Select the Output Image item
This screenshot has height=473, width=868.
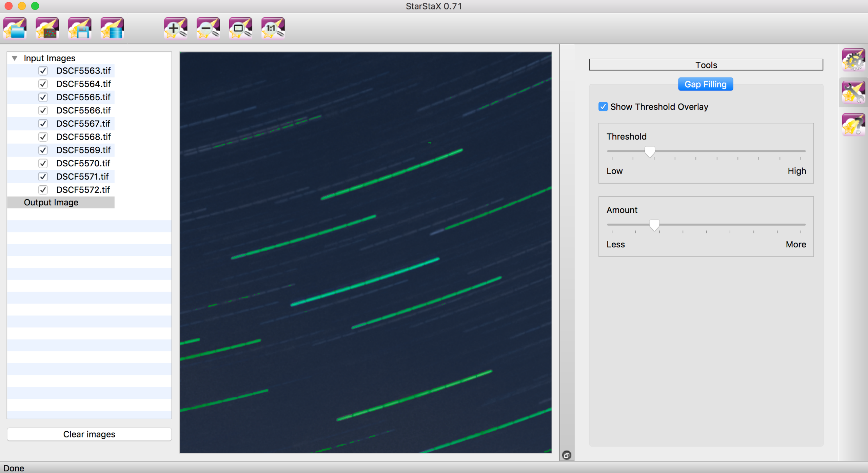coord(51,202)
